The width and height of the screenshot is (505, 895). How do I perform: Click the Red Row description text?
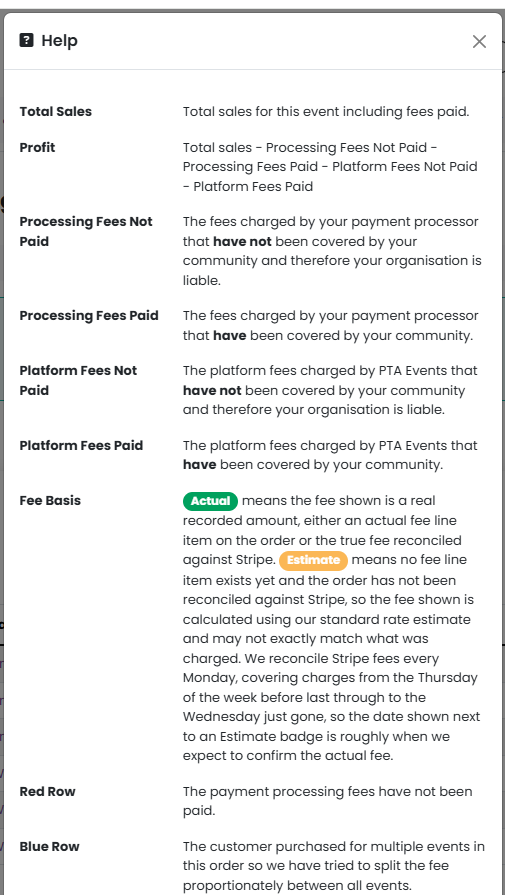click(328, 801)
